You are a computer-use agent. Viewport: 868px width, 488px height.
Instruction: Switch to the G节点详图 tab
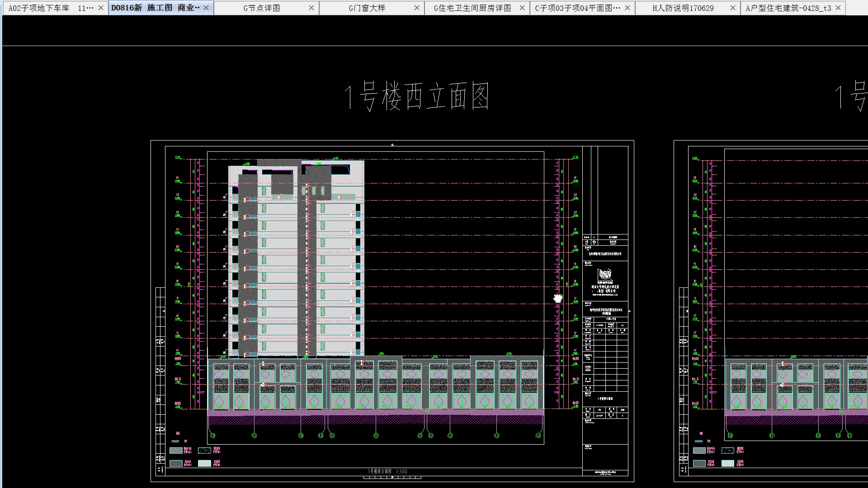point(261,8)
